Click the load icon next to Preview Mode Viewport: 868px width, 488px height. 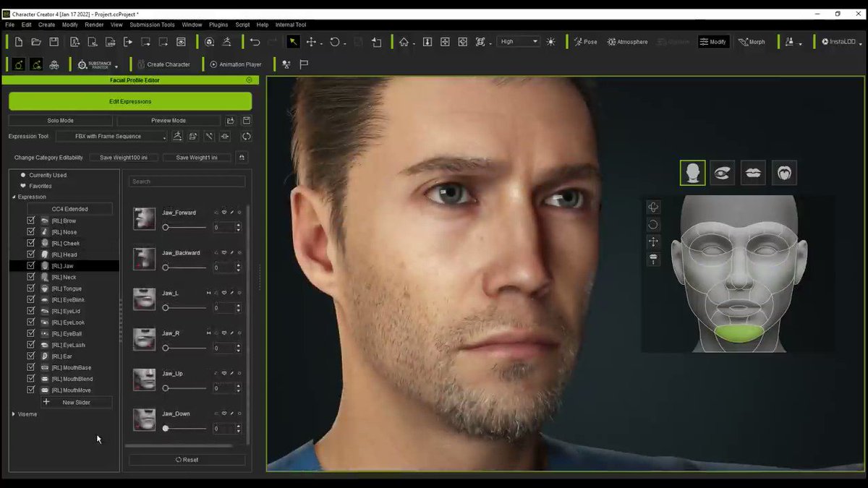[x=230, y=121]
